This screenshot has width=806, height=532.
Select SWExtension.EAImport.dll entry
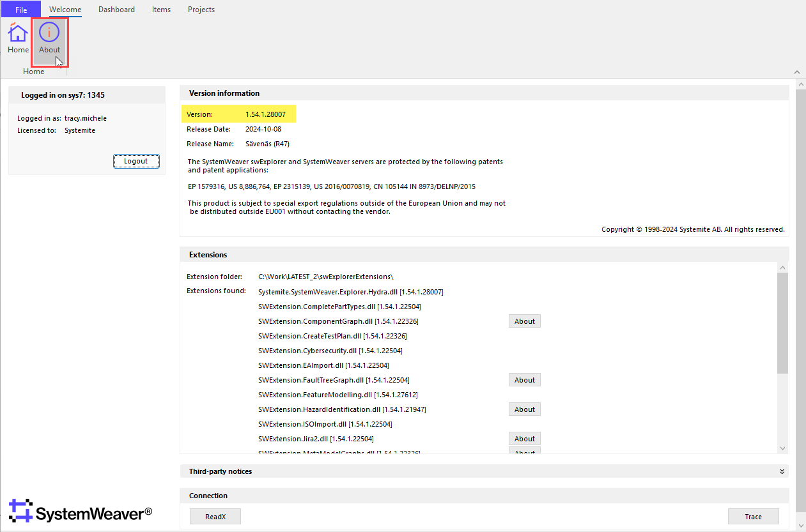click(x=323, y=365)
